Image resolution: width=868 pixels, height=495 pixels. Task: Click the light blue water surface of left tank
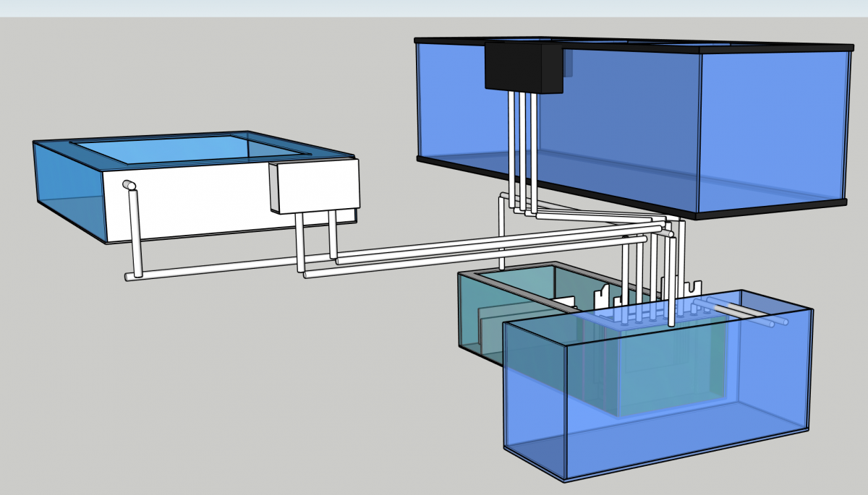[190, 148]
